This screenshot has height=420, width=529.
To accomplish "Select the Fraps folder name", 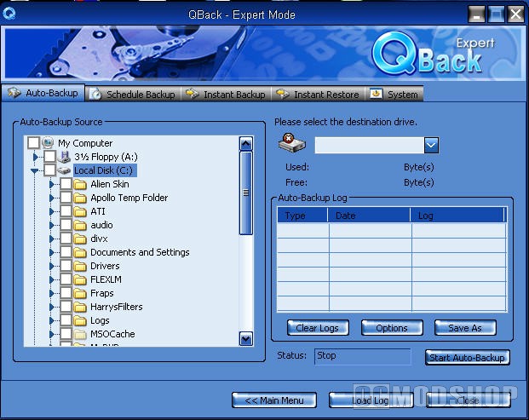I will [102, 294].
